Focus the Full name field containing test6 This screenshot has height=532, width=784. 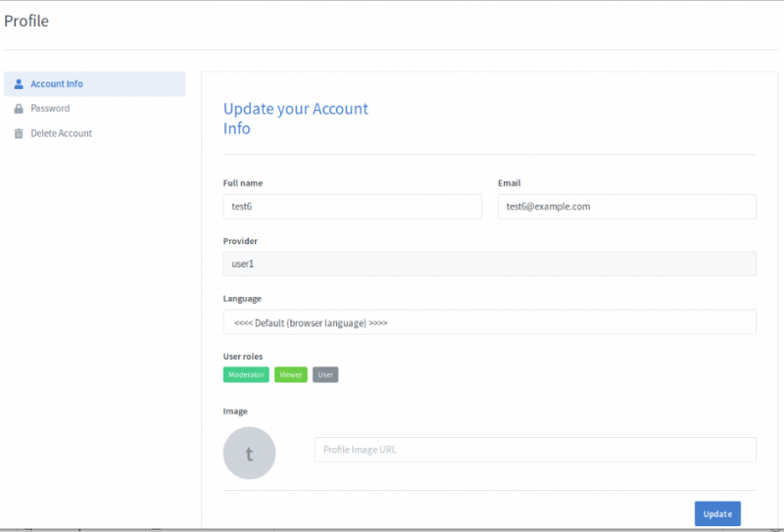click(x=352, y=207)
